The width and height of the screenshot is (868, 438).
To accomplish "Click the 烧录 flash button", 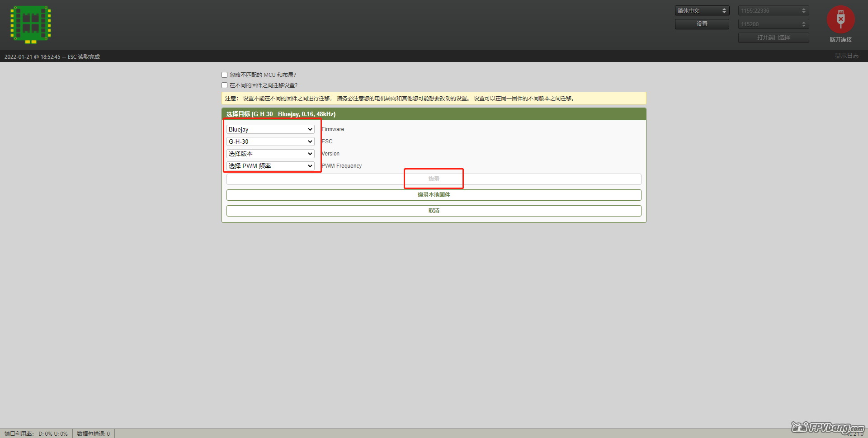I will point(434,179).
